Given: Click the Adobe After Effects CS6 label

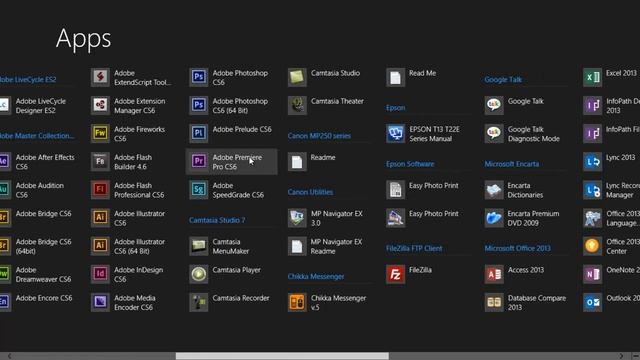Looking at the screenshot, I should (45, 162).
